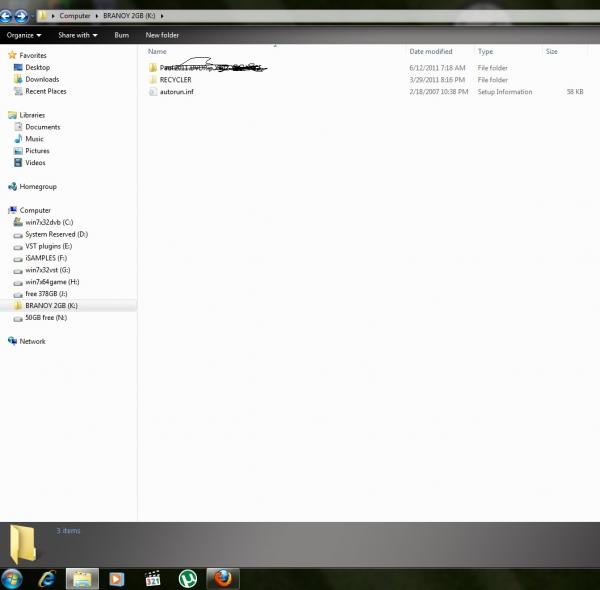Select VST plugins (E:) drive
This screenshot has width=600, height=590.
pos(48,246)
